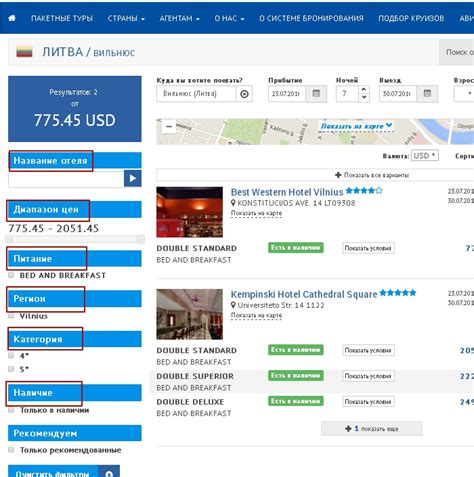Open the ПОДБОР КРУИЗОВ menu item
The height and width of the screenshot is (477, 474).
(411, 18)
